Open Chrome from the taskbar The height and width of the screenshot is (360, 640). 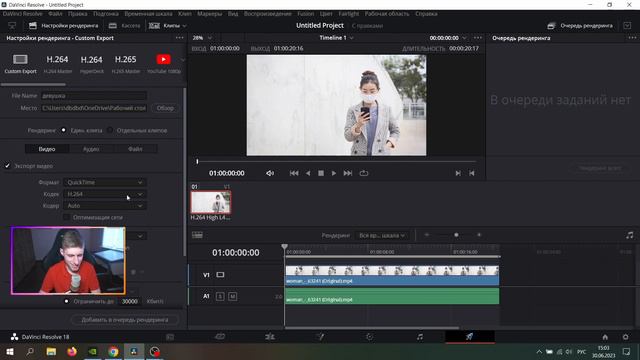click(x=113, y=351)
